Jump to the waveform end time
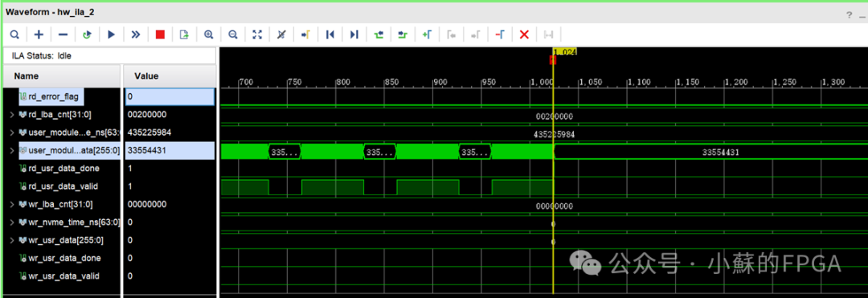 [x=354, y=35]
